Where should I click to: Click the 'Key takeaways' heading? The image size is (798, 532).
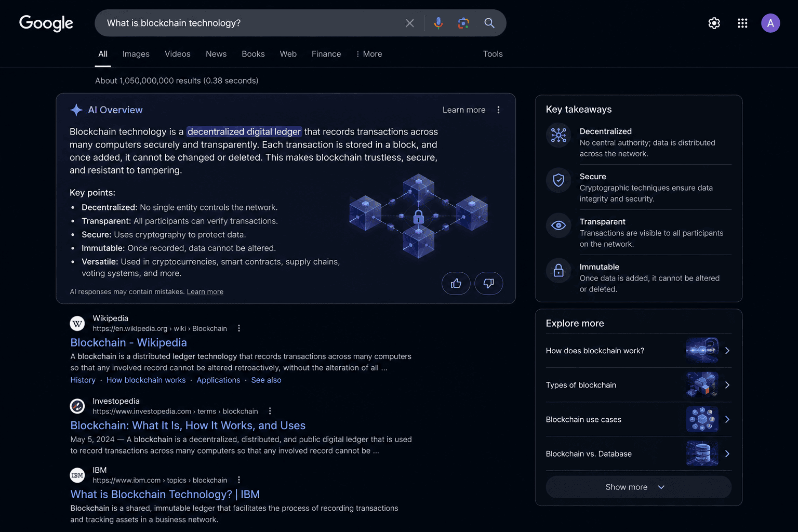click(579, 109)
